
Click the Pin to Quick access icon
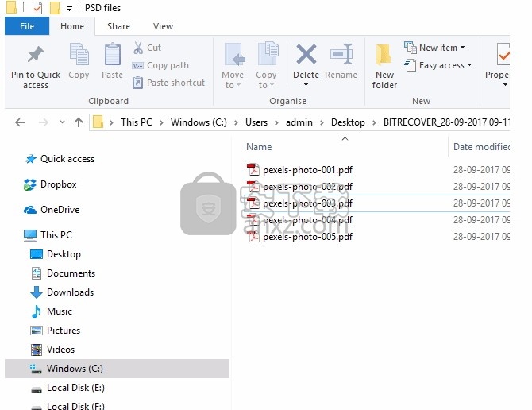pyautogui.click(x=36, y=54)
